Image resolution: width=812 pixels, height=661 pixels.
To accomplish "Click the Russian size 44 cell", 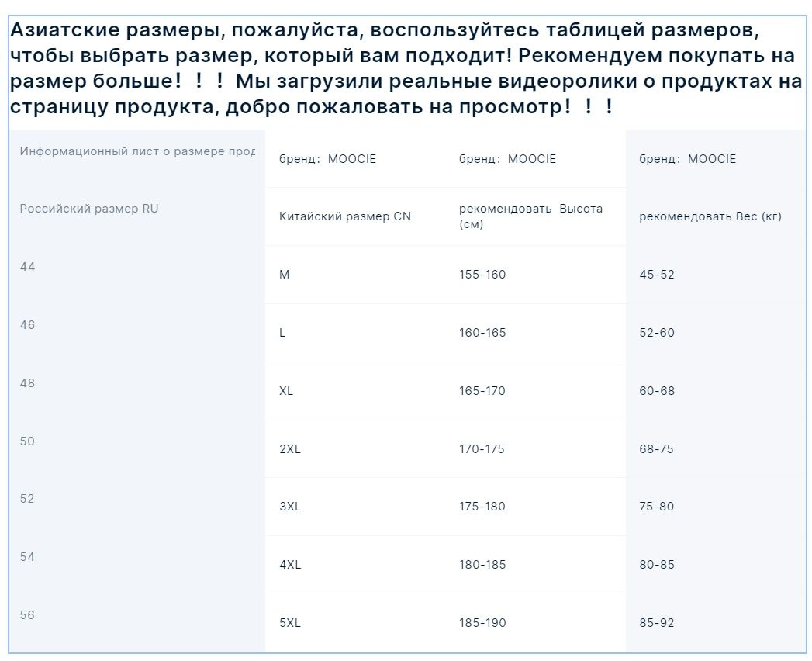I will tap(28, 267).
